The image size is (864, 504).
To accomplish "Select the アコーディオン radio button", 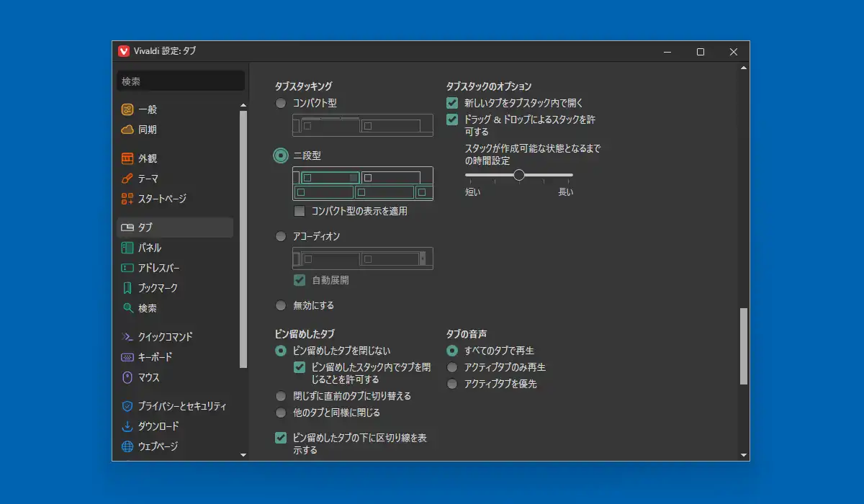I will (281, 236).
